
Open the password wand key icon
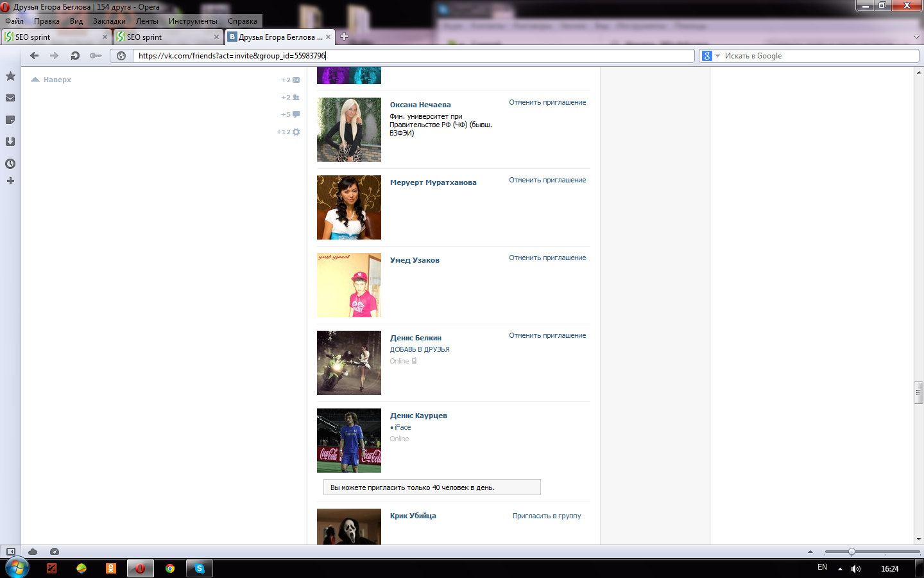[x=96, y=56]
